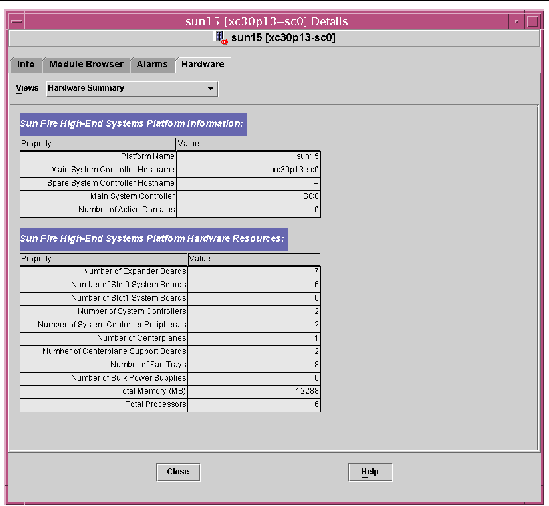Select the Number of Bulk Power Supplies row
This screenshot has width=549, height=506.
[170, 378]
